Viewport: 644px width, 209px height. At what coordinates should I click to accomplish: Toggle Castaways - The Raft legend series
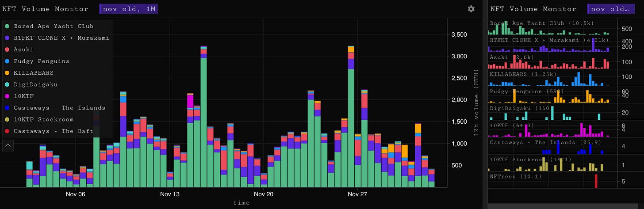[x=50, y=131]
